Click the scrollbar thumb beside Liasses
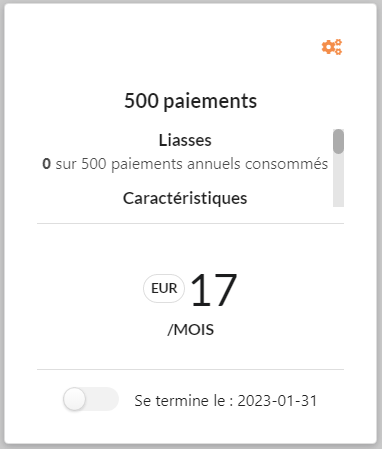 coord(338,142)
